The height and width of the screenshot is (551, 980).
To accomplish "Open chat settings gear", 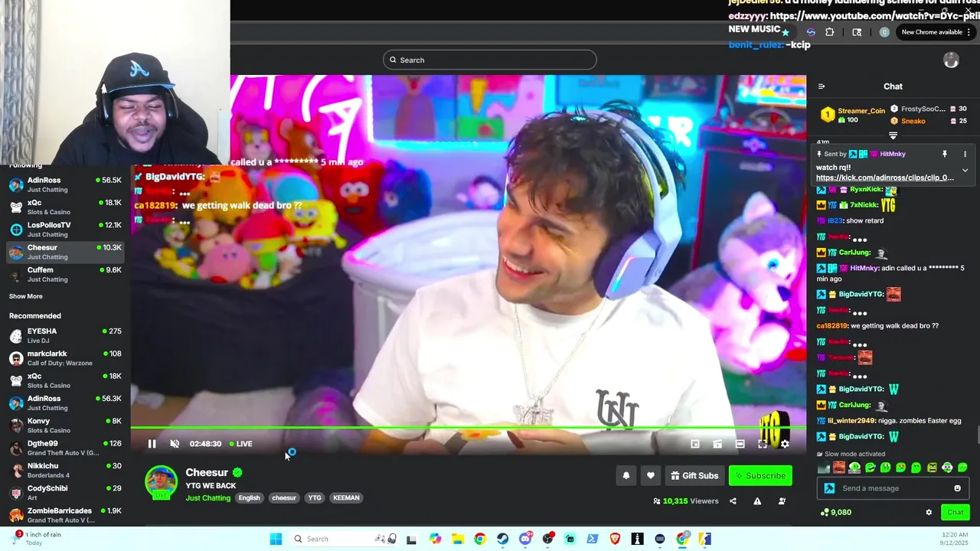I will click(x=929, y=513).
